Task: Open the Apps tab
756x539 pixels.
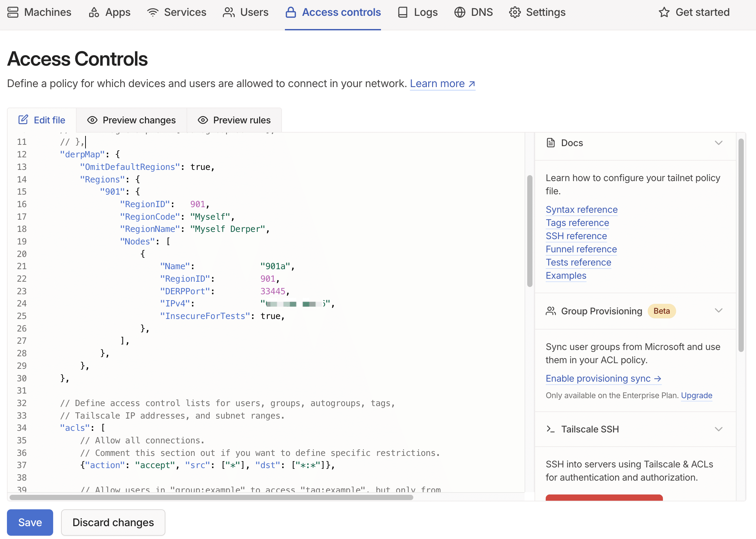Action: 109,12
